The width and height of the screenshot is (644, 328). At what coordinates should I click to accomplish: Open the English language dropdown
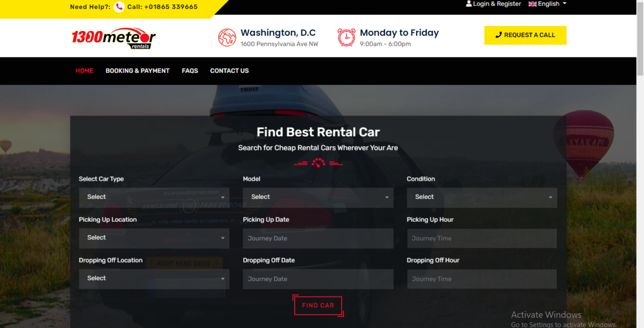548,4
